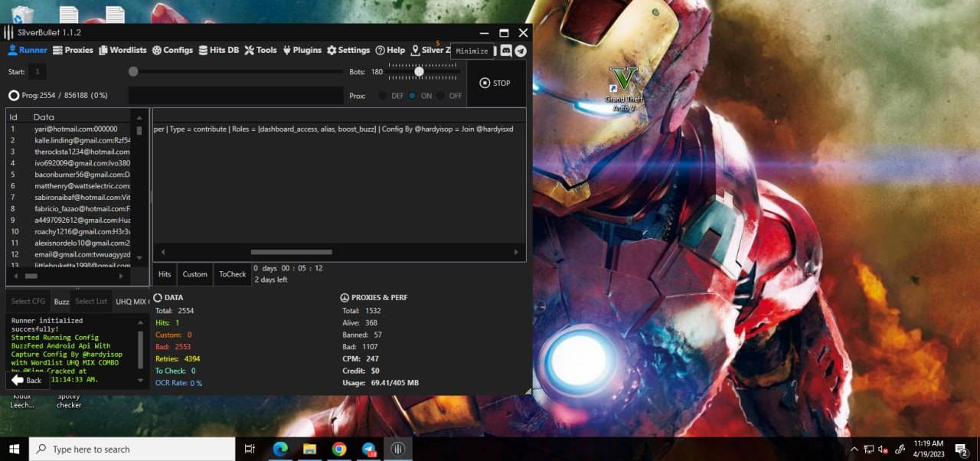Click the Windows taskbar search box
This screenshot has width=980, height=461.
(132, 450)
